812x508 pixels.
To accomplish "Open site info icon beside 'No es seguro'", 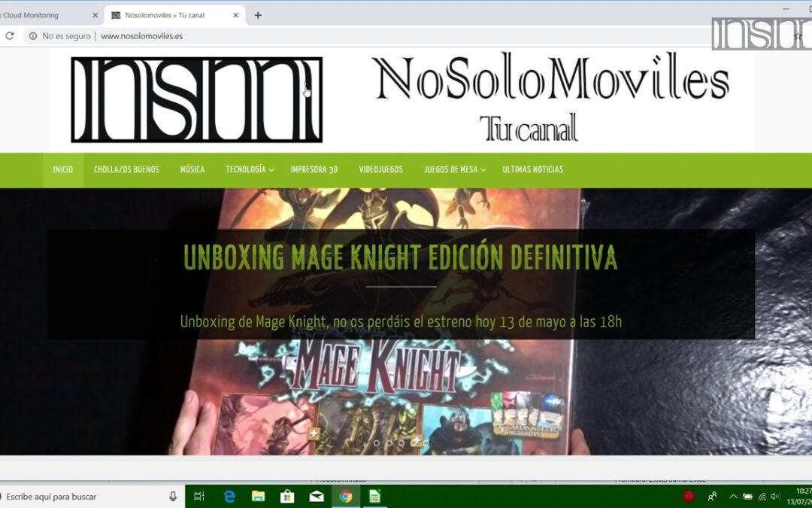I will (x=33, y=36).
